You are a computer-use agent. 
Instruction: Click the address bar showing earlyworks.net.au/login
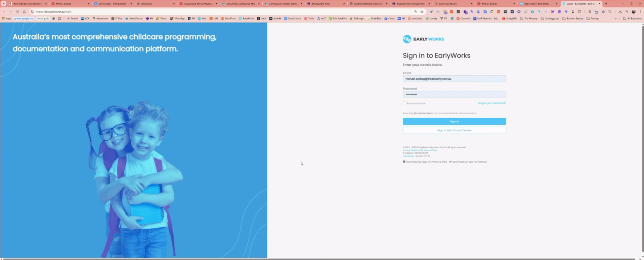point(221,12)
